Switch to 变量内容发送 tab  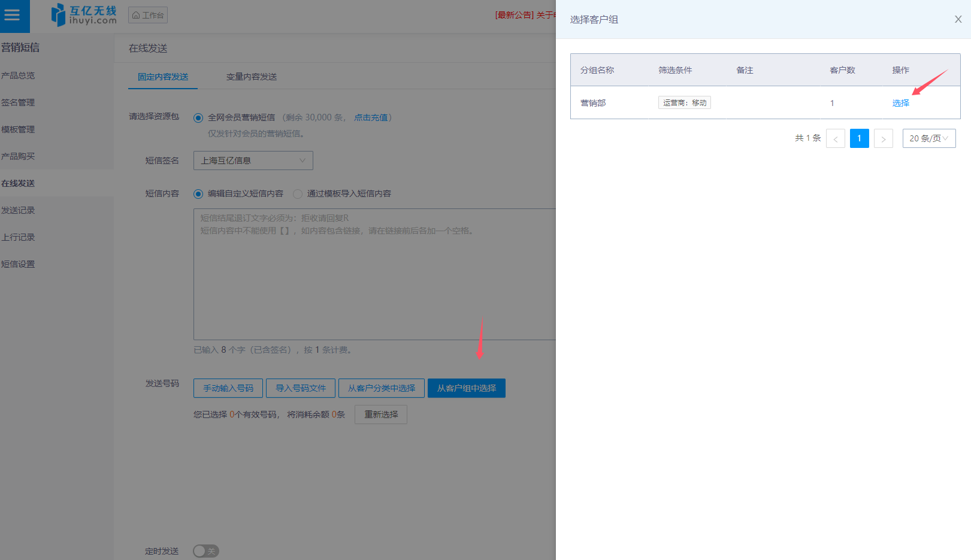tap(252, 77)
